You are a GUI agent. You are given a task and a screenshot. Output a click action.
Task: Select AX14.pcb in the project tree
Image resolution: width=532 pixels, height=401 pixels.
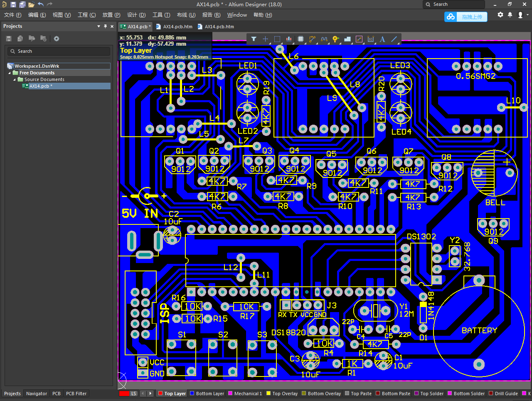point(41,86)
